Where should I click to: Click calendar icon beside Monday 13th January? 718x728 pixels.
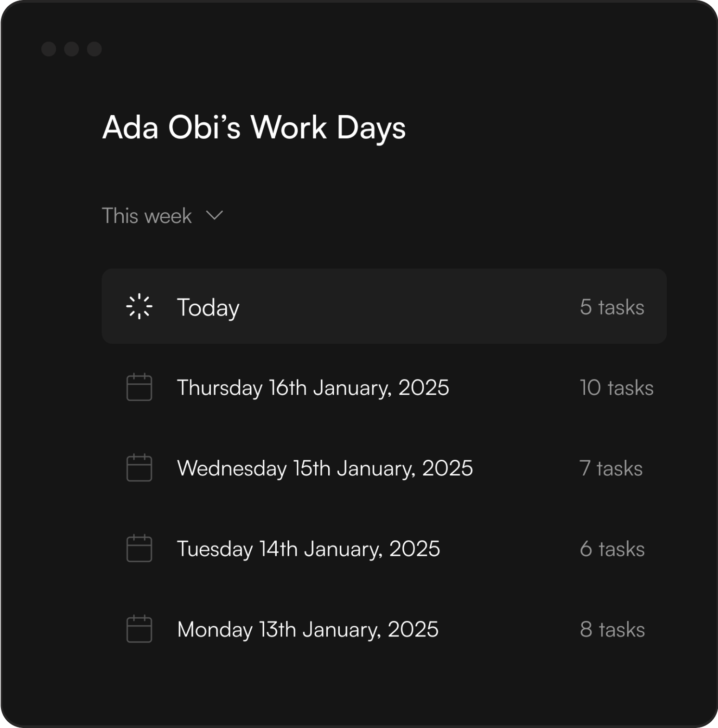click(x=139, y=629)
